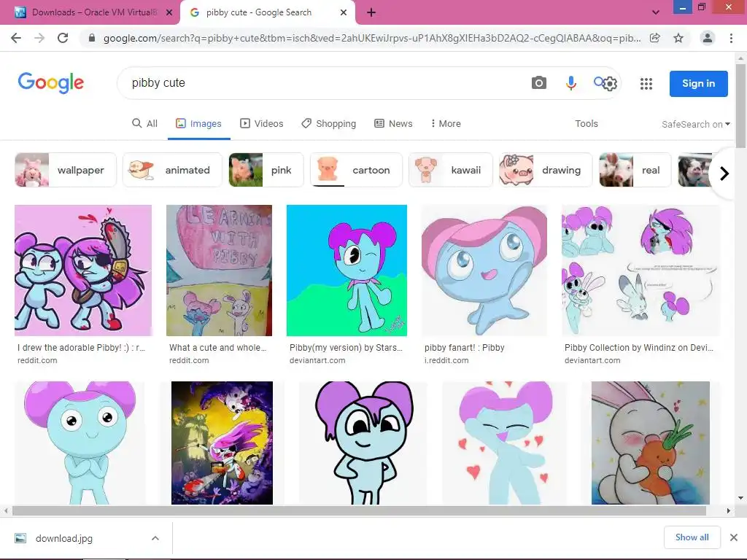Apply the cartoon suggestion chip
The width and height of the screenshot is (747, 560).
coord(356,170)
